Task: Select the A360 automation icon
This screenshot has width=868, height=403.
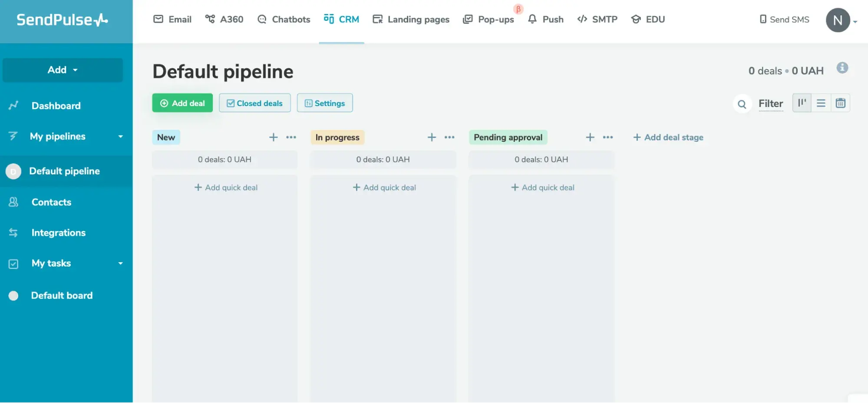Action: pyautogui.click(x=211, y=19)
